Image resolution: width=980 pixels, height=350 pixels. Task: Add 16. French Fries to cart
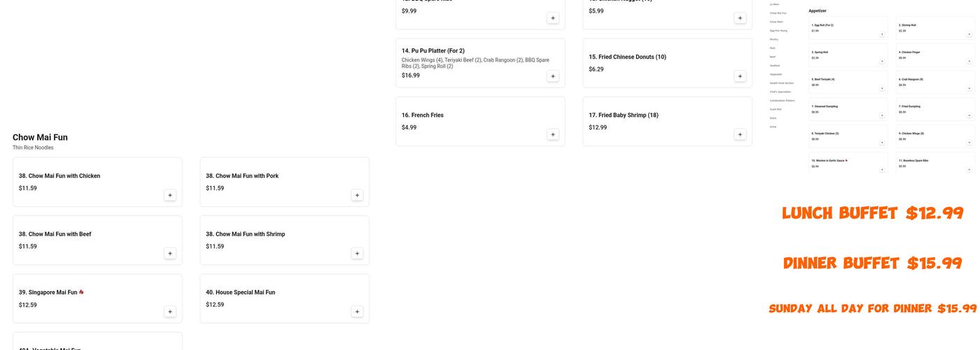[x=553, y=134]
